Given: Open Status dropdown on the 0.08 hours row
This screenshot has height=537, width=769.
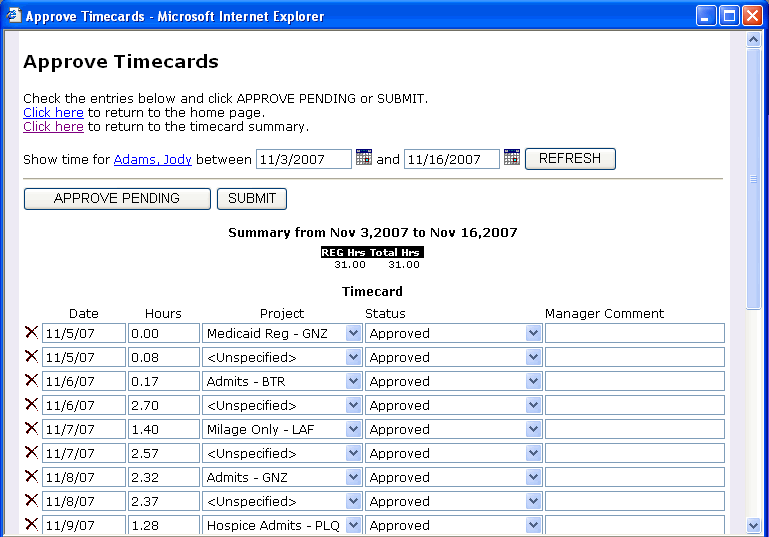Looking at the screenshot, I should 533,357.
